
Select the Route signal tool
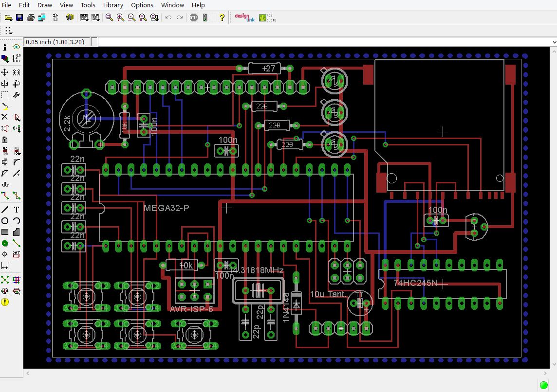click(4, 196)
